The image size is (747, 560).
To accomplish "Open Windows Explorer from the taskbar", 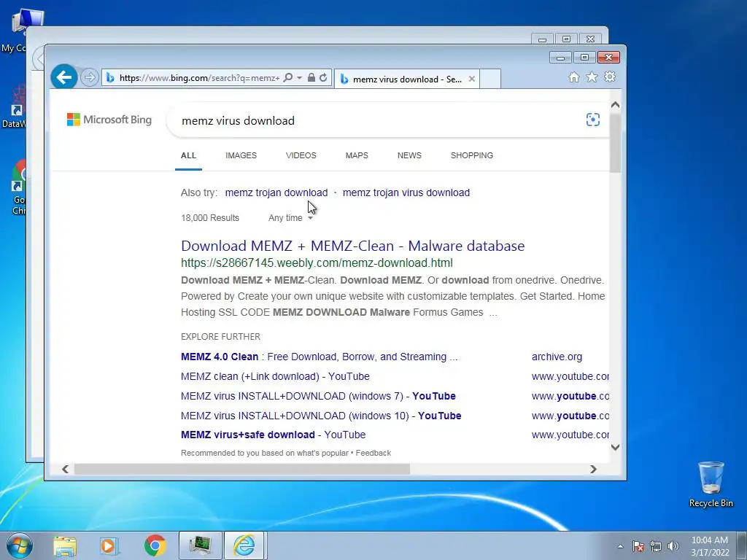I will tap(65, 546).
